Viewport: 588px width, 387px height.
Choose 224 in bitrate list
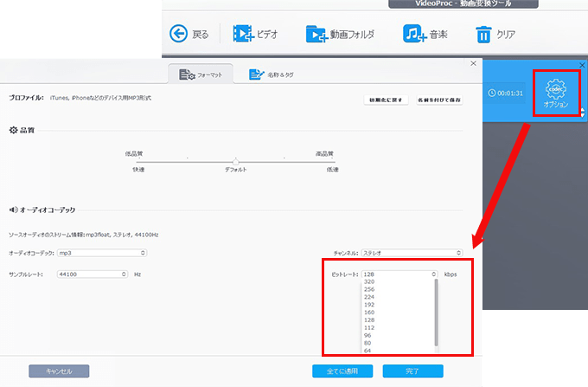tap(369, 297)
